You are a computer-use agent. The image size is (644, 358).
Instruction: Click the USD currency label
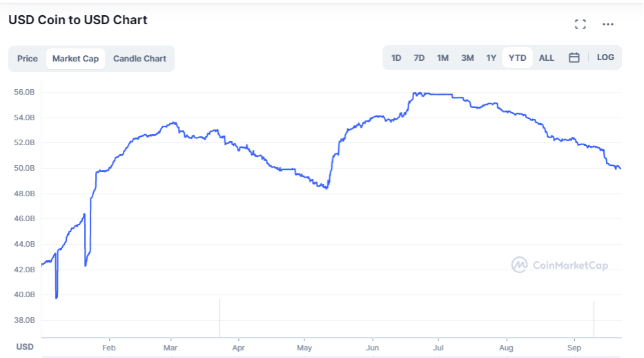[x=25, y=347]
